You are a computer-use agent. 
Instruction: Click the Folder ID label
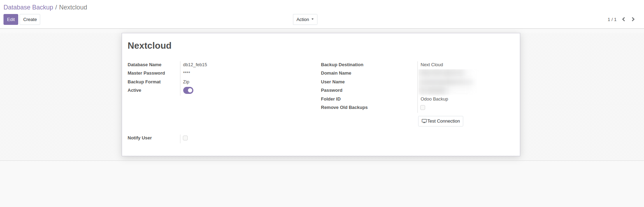pyautogui.click(x=331, y=99)
